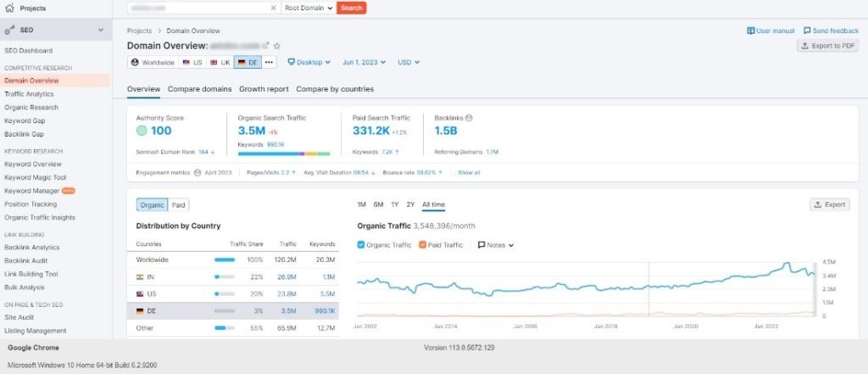Uncheck the Organic Traffic checkbox

(x=361, y=245)
